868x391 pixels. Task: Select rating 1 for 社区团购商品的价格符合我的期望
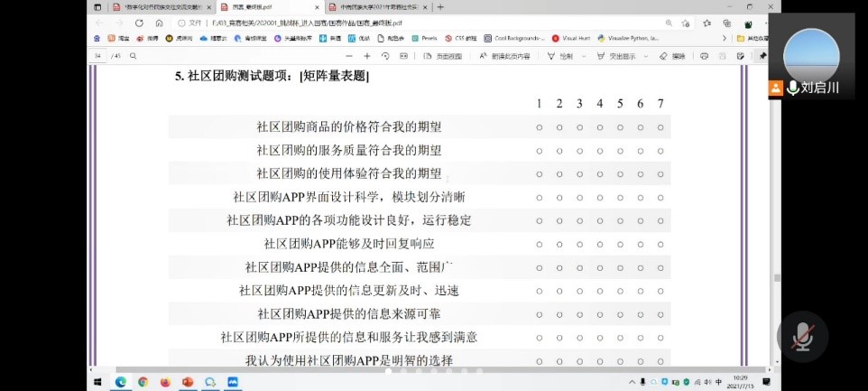[539, 127]
